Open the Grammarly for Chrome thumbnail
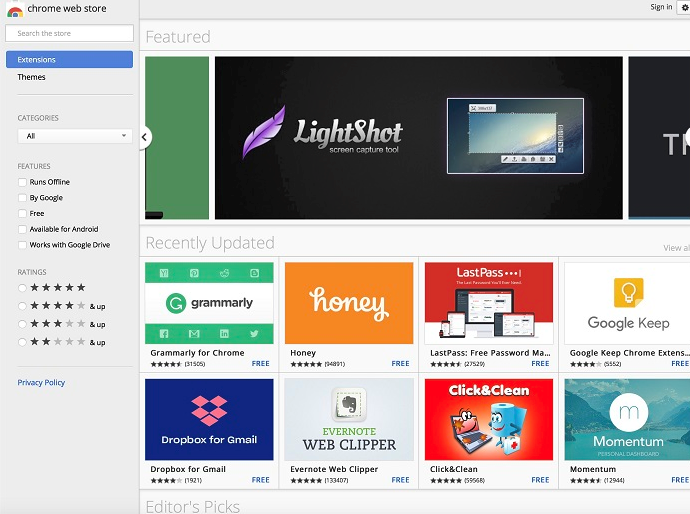The image size is (690, 514). [209, 303]
